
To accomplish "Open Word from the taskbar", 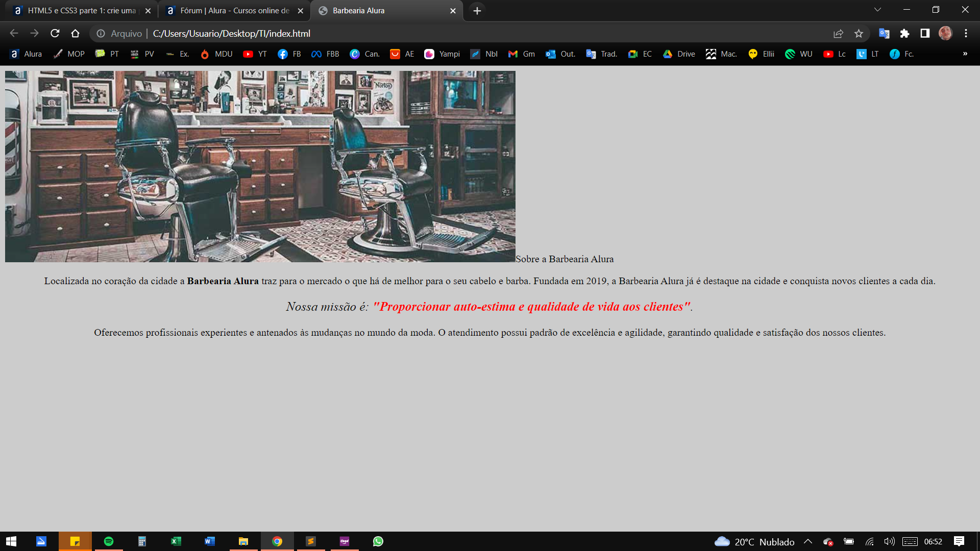I will 210,541.
